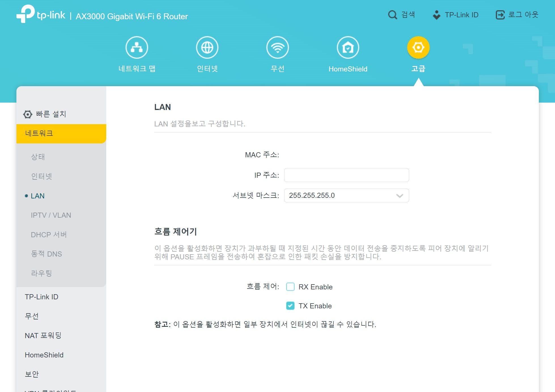Open the subnet mask 255.255.255.0 dropdown
Image resolution: width=555 pixels, height=392 pixels.
[346, 195]
